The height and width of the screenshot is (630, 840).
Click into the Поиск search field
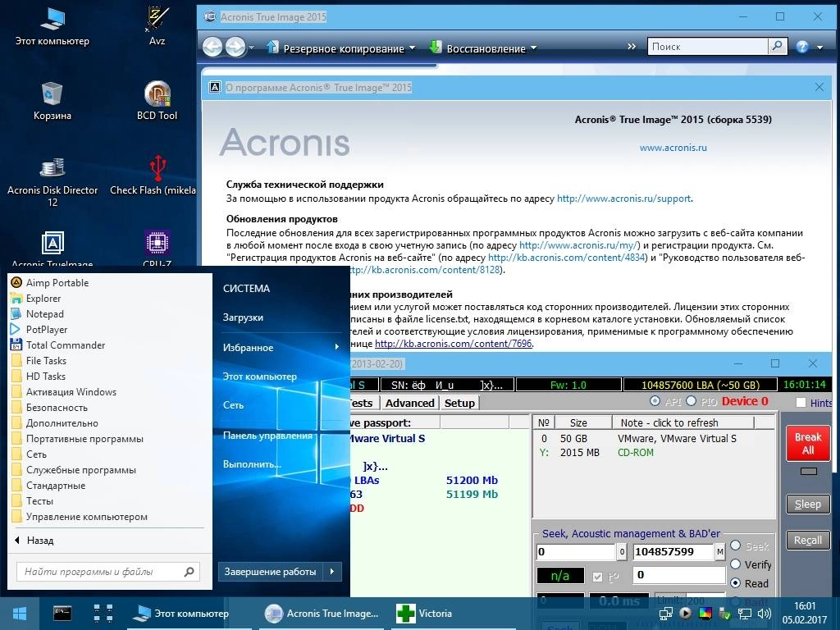point(708,47)
